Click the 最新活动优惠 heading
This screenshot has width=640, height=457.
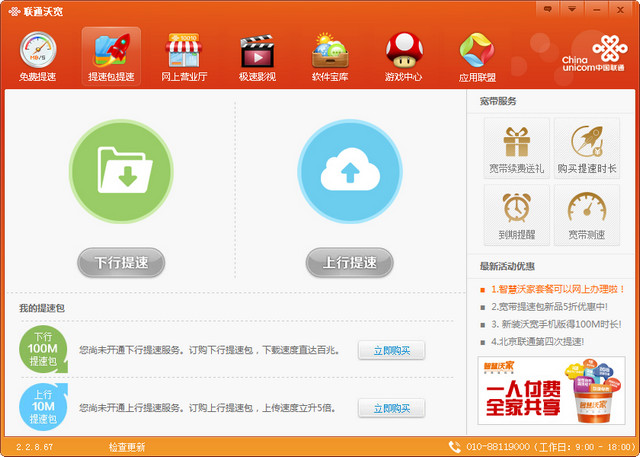[x=507, y=266]
